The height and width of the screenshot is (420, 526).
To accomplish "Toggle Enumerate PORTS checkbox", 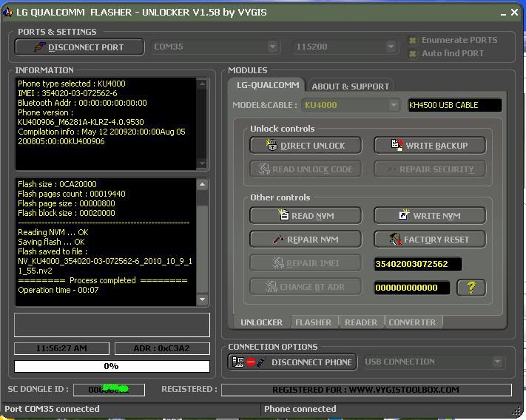I will (x=412, y=41).
